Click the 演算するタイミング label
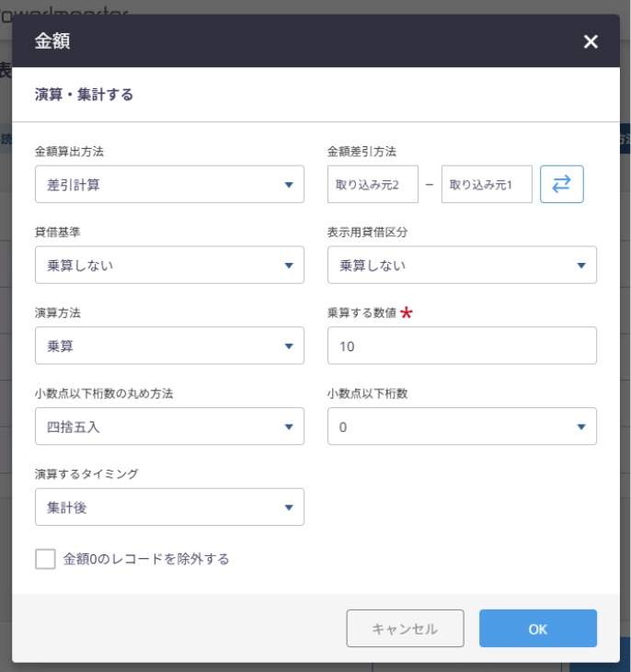The width and height of the screenshot is (631, 672). tap(86, 474)
